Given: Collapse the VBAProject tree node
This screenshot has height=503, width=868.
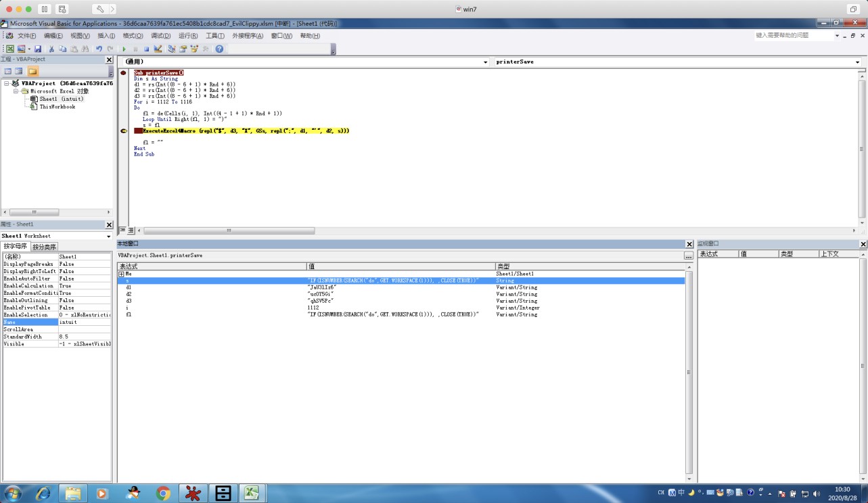Looking at the screenshot, I should 6,84.
